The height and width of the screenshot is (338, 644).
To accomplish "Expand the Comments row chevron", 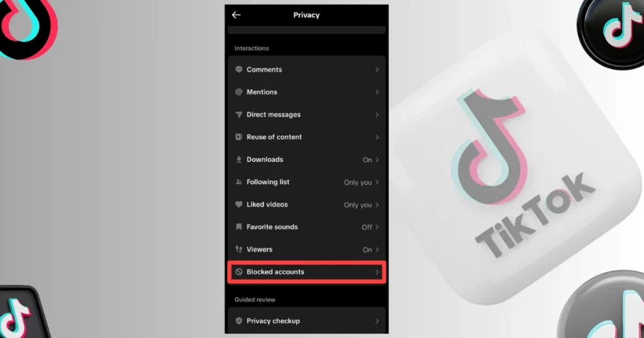I will (377, 70).
